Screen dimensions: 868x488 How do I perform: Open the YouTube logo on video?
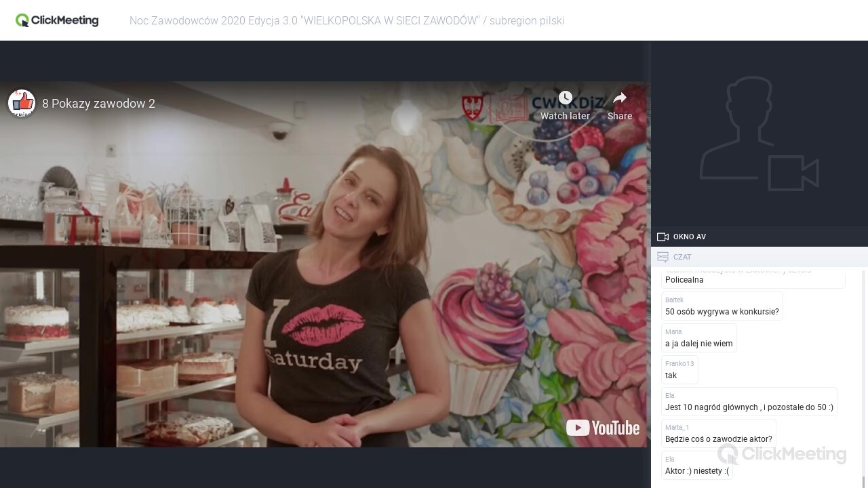point(603,428)
